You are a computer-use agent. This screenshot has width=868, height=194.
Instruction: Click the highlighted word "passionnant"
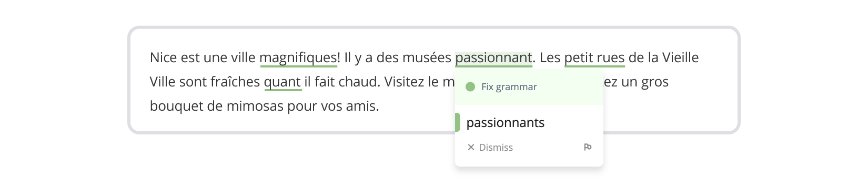(x=493, y=57)
